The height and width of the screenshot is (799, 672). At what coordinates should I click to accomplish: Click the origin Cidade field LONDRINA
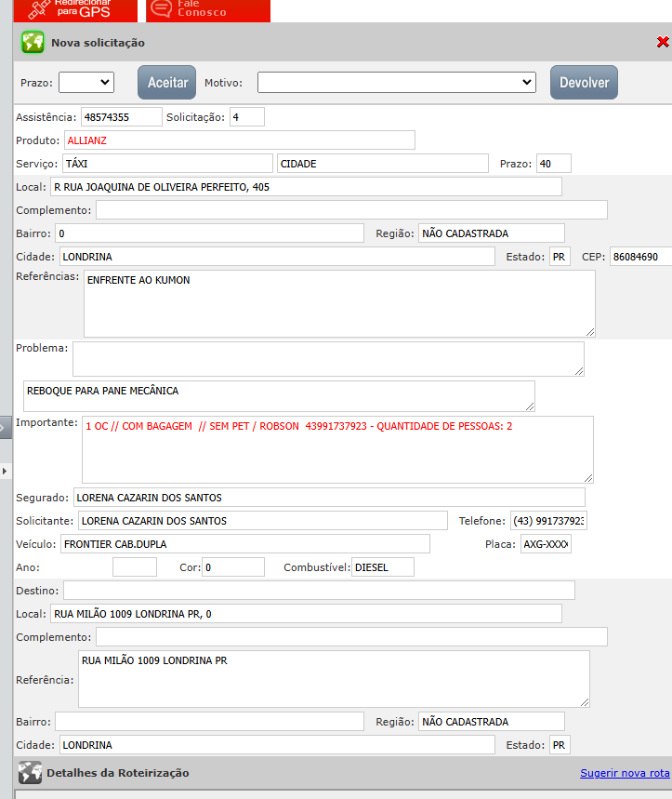(277, 257)
